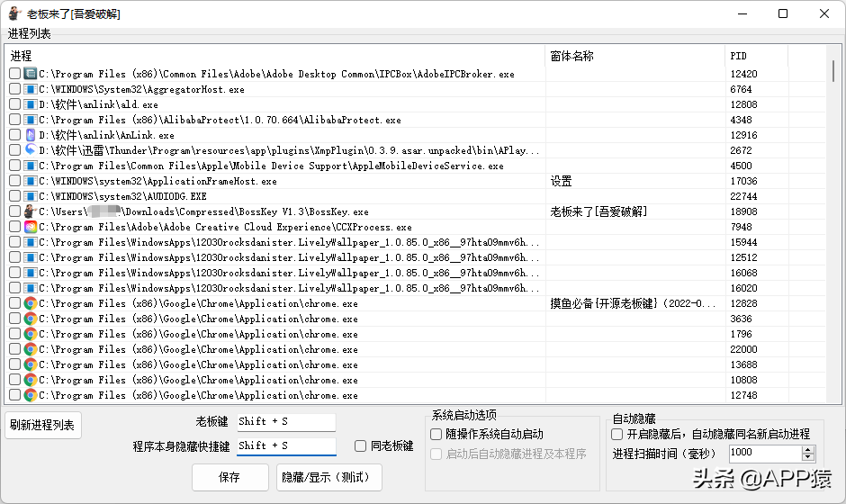The height and width of the screenshot is (504, 846).
Task: Click the 进程扫描时间 value field
Action: pyautogui.click(x=765, y=453)
